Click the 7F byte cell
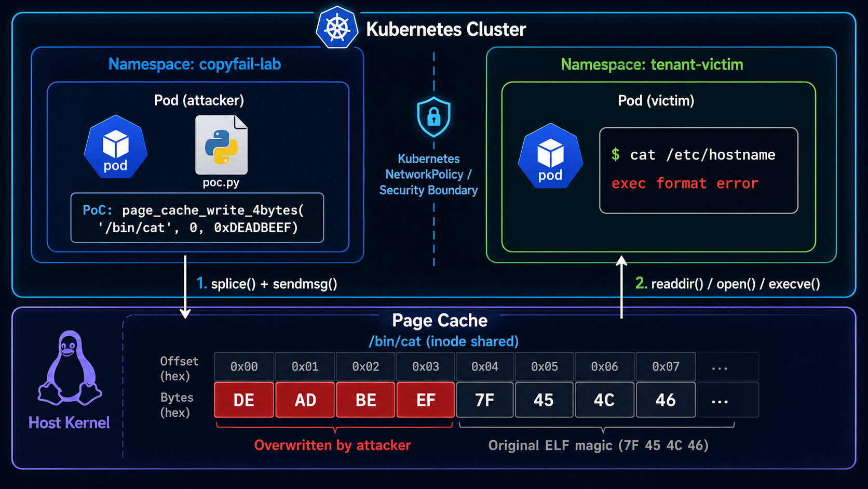Viewport: 868px width, 489px height. (485, 400)
